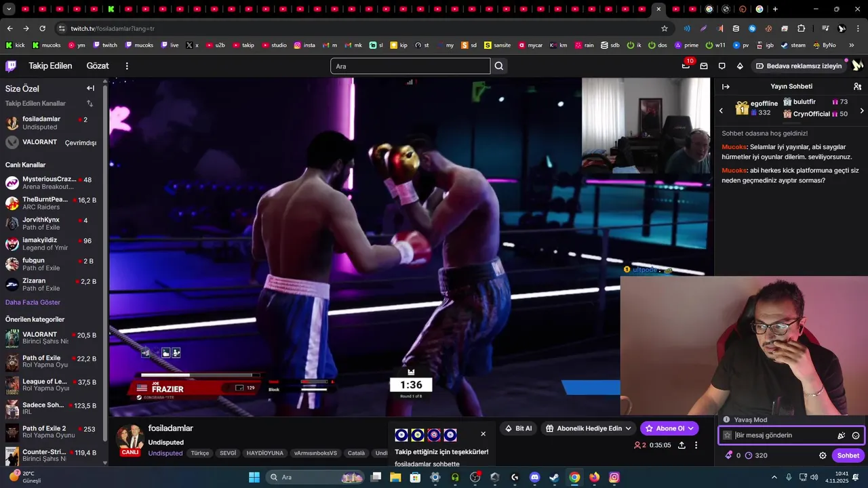The image size is (868, 488).
Task: Open Instagram from the taskbar
Action: pyautogui.click(x=614, y=477)
